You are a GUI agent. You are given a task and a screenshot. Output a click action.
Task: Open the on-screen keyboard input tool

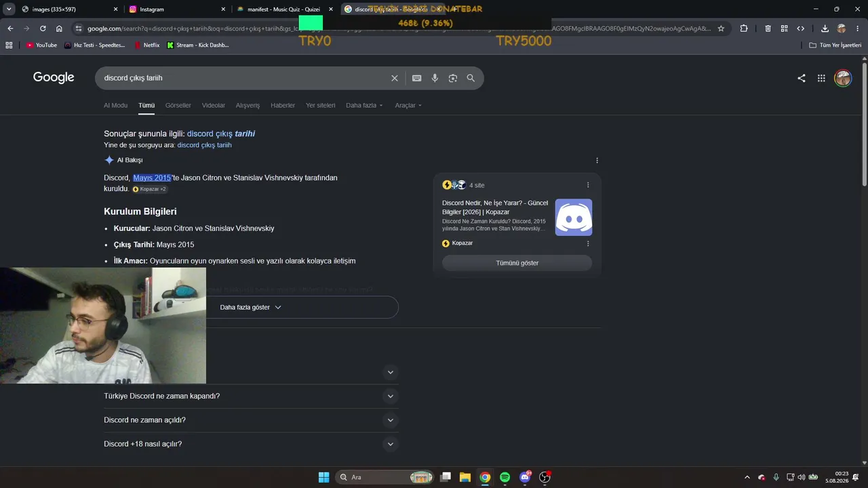(x=417, y=78)
